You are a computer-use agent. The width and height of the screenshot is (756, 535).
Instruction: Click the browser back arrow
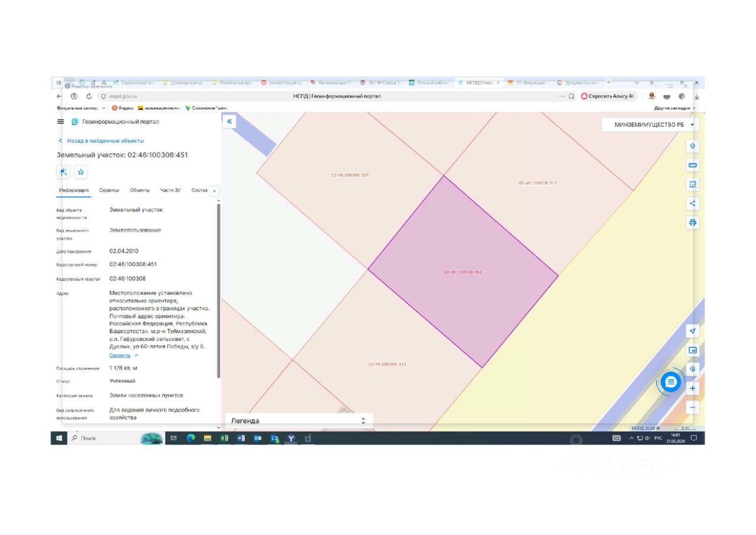click(59, 96)
